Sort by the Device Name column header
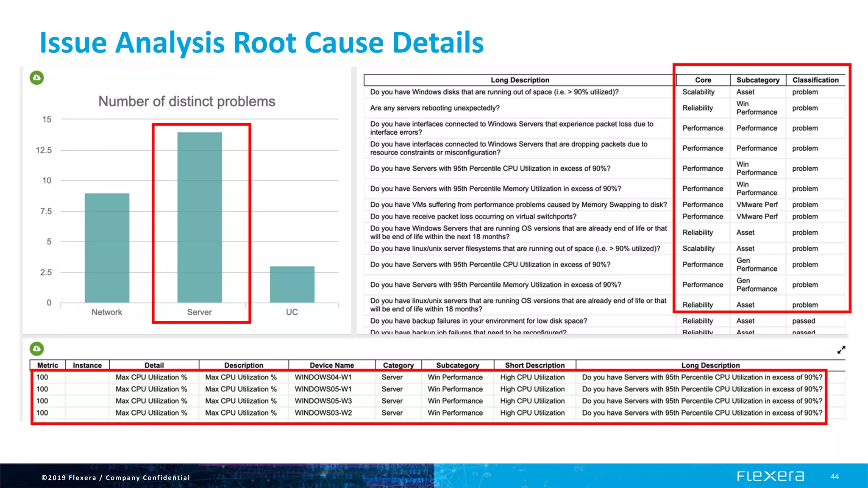This screenshot has width=868, height=488. (332, 365)
